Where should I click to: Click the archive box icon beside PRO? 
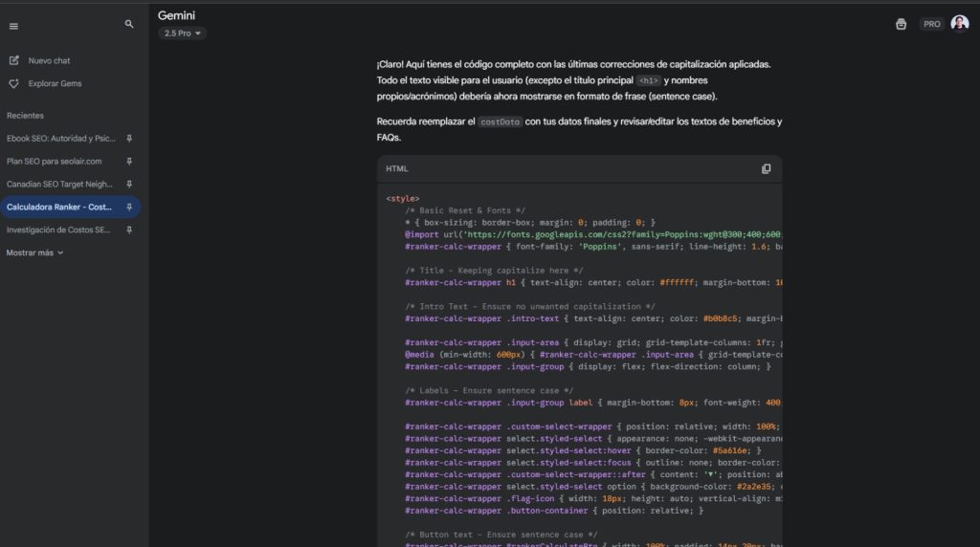point(901,24)
